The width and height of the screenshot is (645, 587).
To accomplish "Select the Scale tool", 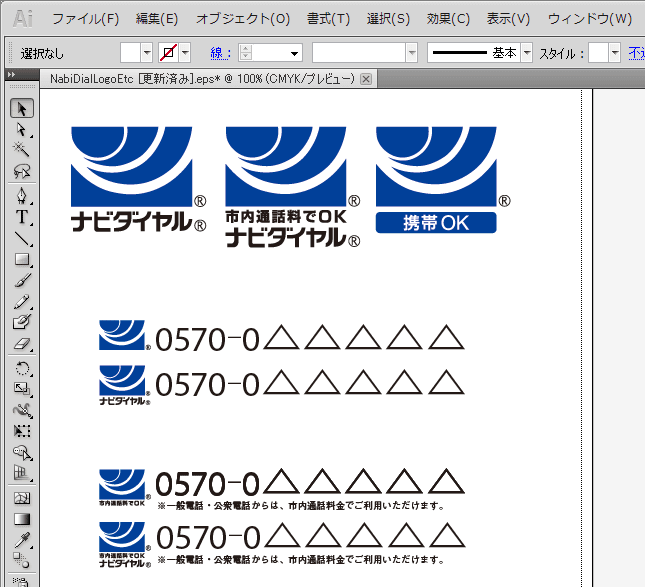I will click(x=22, y=389).
